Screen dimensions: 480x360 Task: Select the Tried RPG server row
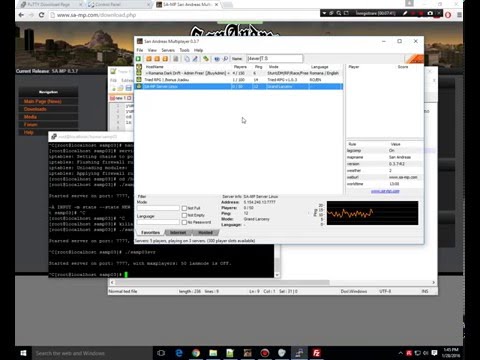click(239, 80)
